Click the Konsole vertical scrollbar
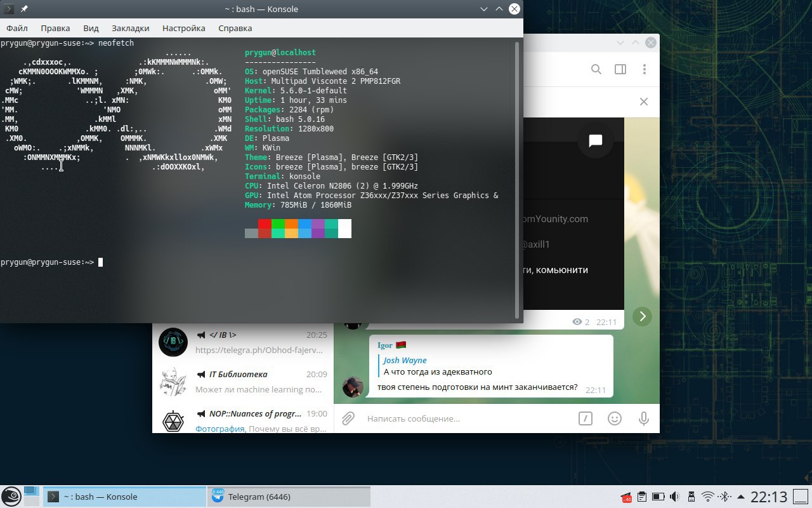Image resolution: width=812 pixels, height=508 pixels. pos(518,179)
